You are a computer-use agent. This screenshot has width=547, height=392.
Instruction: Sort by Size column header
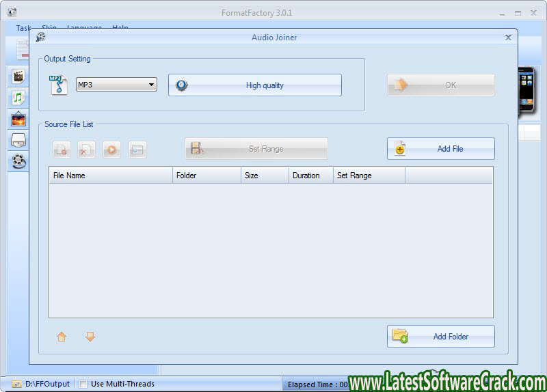265,176
